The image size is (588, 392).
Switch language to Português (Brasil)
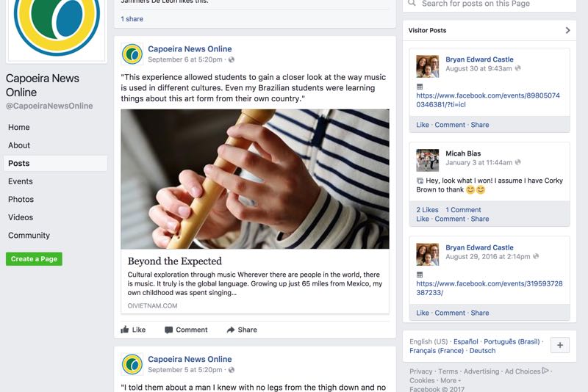coord(512,341)
